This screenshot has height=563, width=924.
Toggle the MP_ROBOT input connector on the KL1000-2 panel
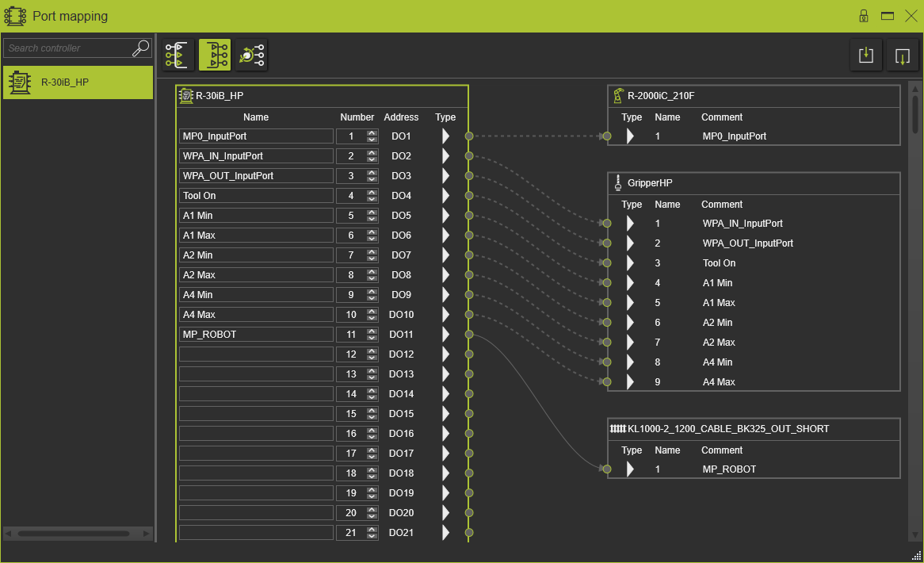(x=606, y=469)
